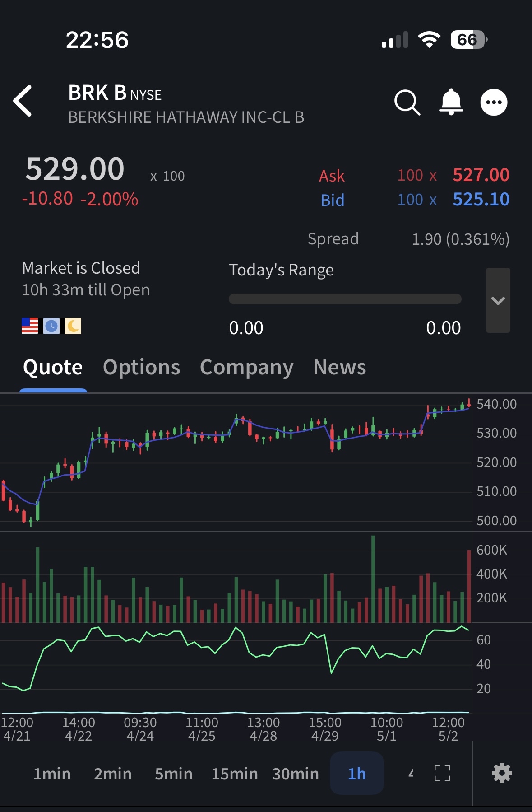Tap the alert bell icon
532x812 pixels.
[451, 102]
